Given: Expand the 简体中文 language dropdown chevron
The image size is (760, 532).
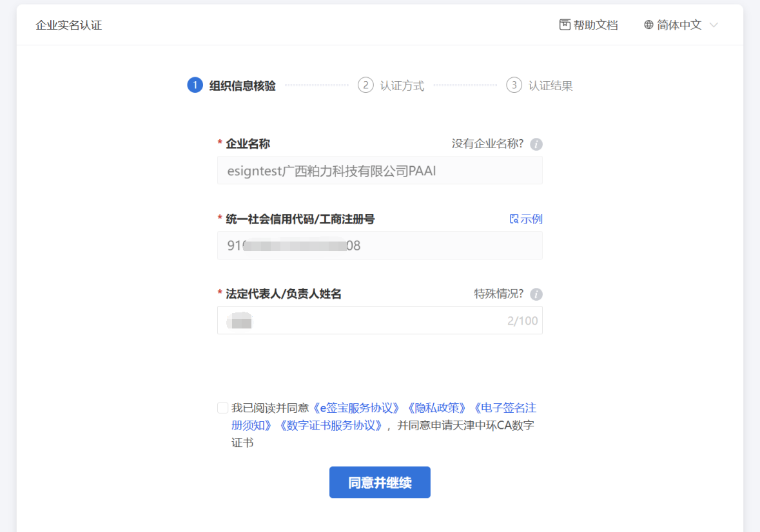Looking at the screenshot, I should [x=714, y=24].
